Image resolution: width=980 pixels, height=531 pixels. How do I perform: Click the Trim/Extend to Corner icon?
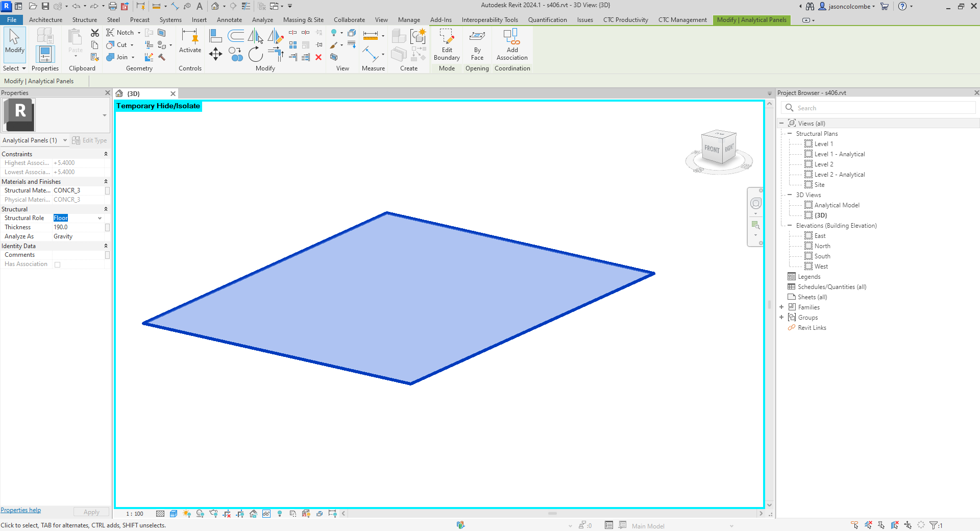[276, 54]
